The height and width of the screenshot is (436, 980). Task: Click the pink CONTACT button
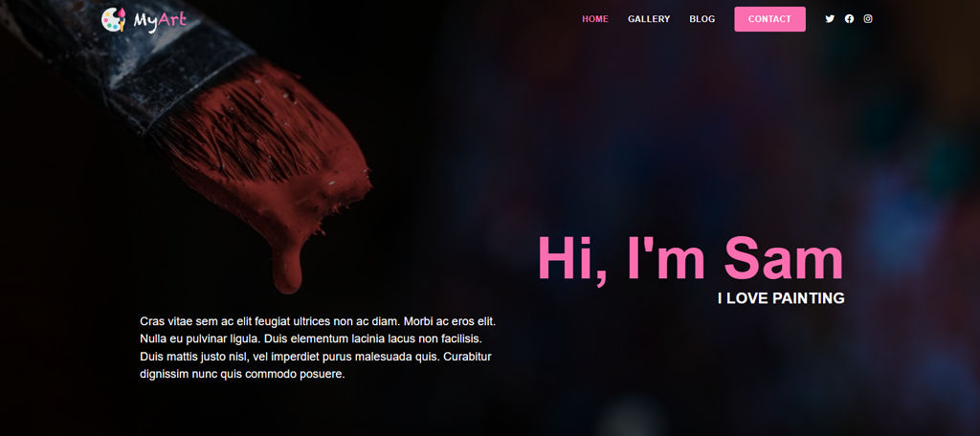click(x=770, y=19)
